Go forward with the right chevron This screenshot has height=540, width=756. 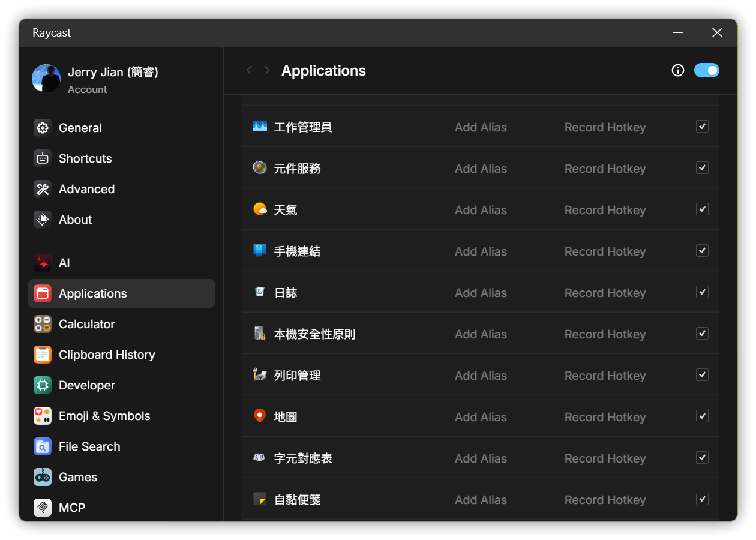pos(267,71)
